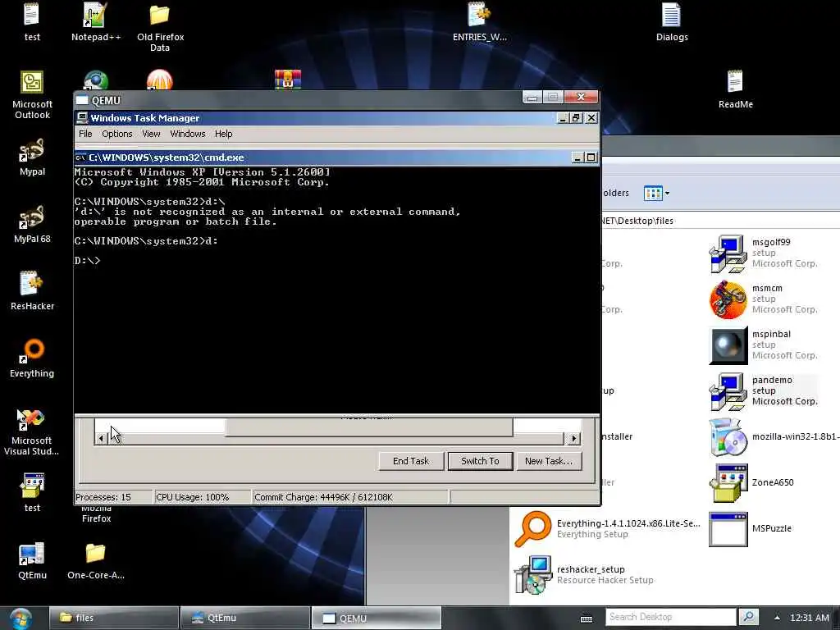This screenshot has width=840, height=630.
Task: Click the End Task button
Action: click(411, 461)
